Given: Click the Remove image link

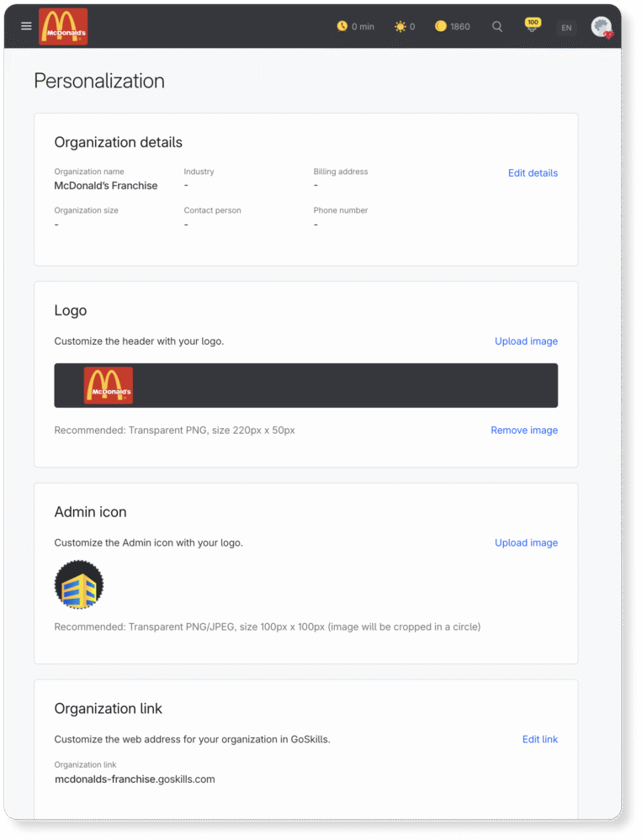Looking at the screenshot, I should [x=524, y=431].
